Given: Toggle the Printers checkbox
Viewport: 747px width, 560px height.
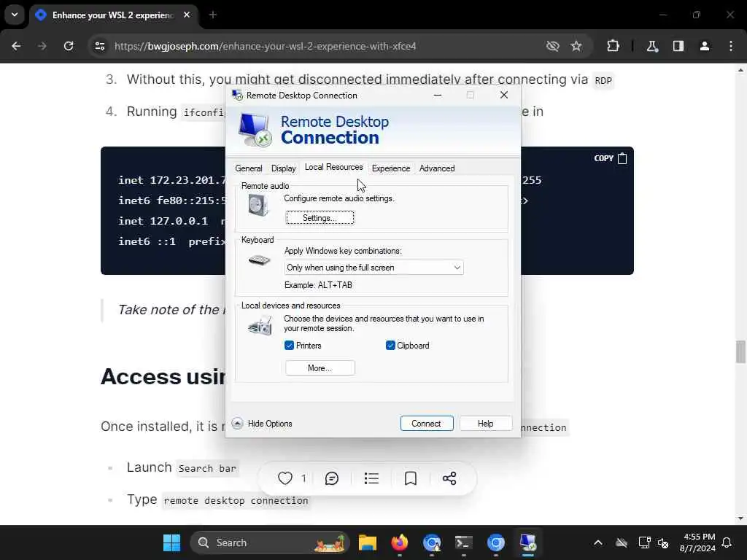Looking at the screenshot, I should coord(289,345).
